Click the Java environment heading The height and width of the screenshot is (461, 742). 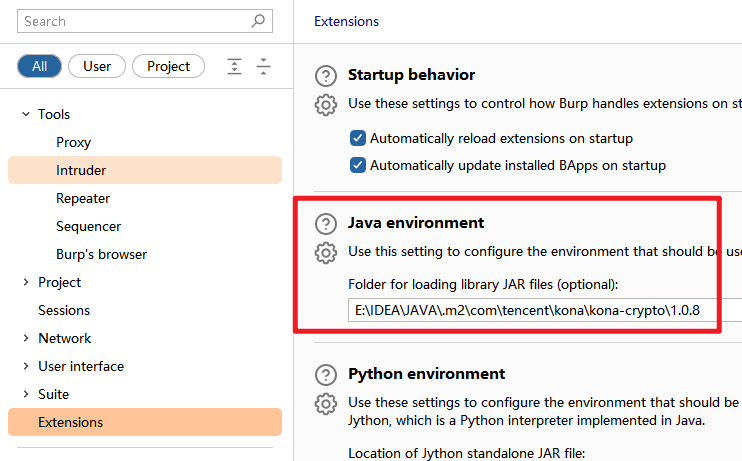[x=416, y=222]
